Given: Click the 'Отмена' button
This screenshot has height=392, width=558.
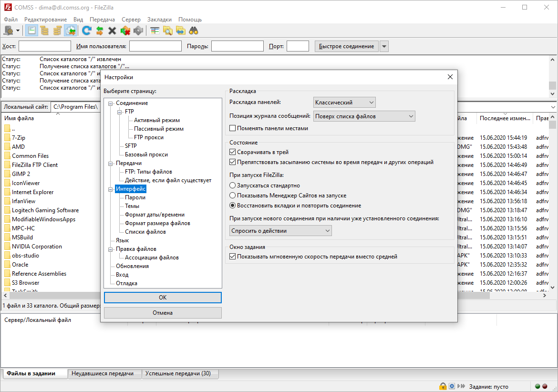Looking at the screenshot, I should [163, 313].
